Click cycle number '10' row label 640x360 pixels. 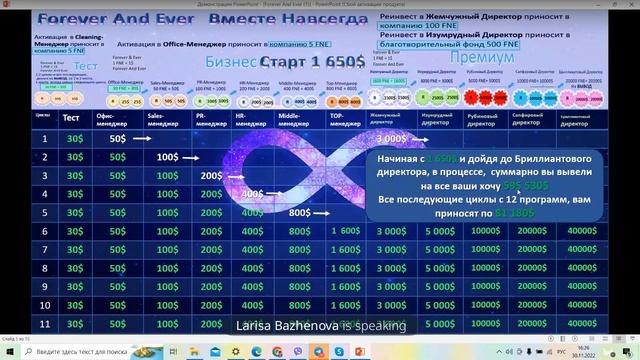44,305
